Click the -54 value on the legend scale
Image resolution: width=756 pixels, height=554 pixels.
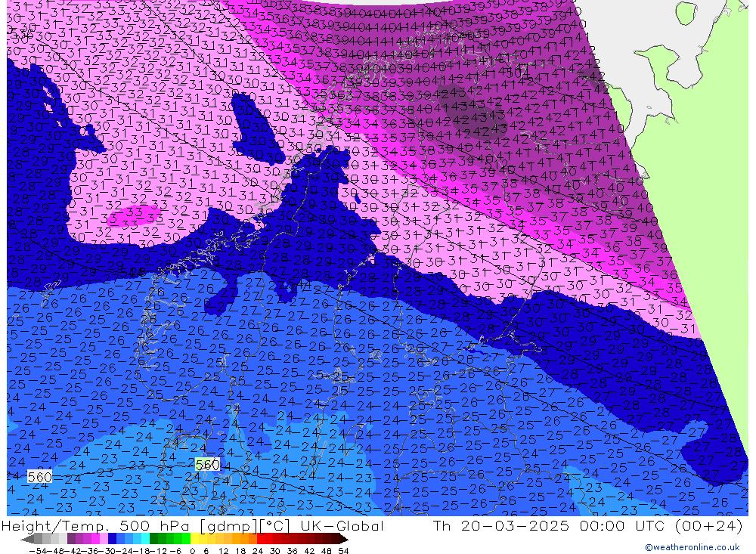click(x=38, y=551)
